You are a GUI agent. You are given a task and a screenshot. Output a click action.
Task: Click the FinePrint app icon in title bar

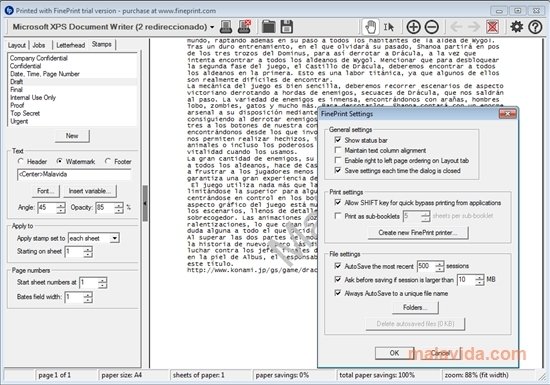tap(9, 11)
